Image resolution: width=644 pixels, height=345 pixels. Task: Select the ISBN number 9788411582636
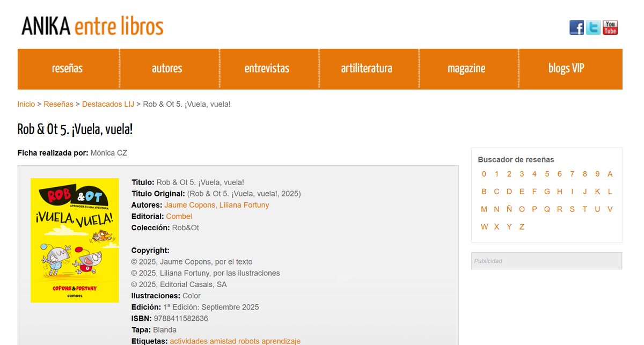coord(181,318)
